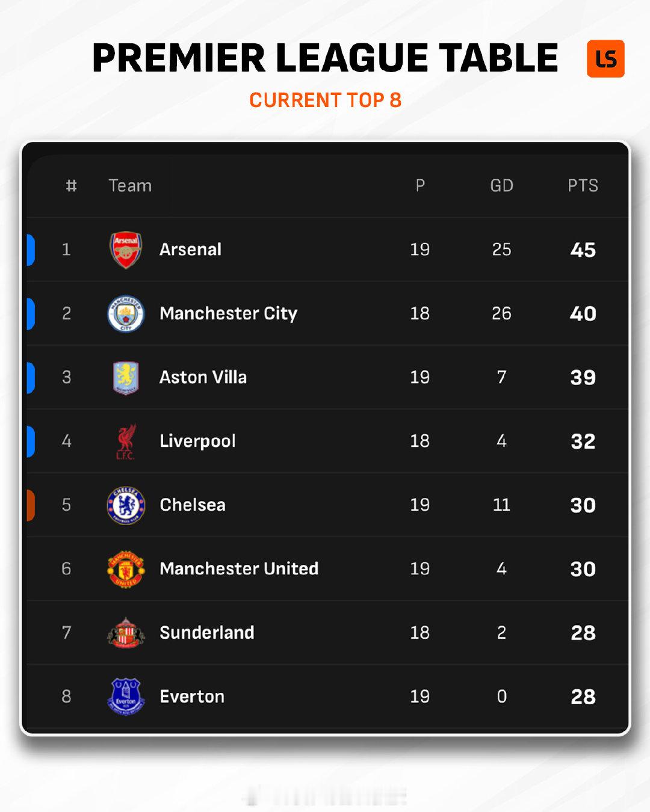The image size is (650, 812).
Task: Click the Arsenal club crest
Action: [126, 250]
